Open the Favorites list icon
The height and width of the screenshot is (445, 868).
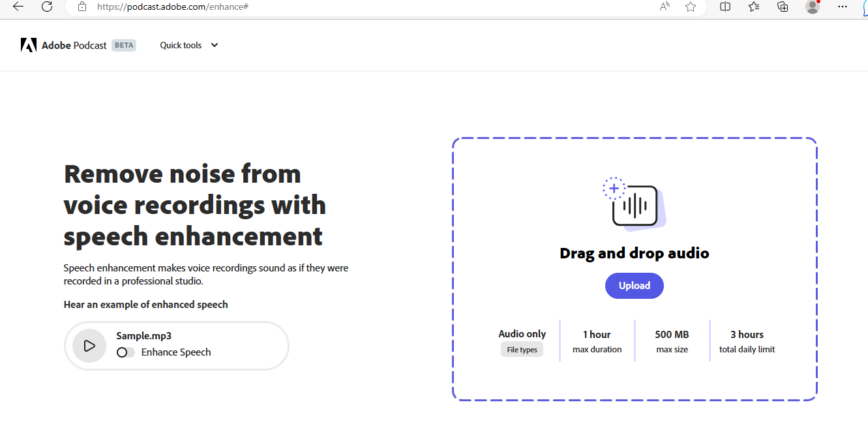point(754,7)
